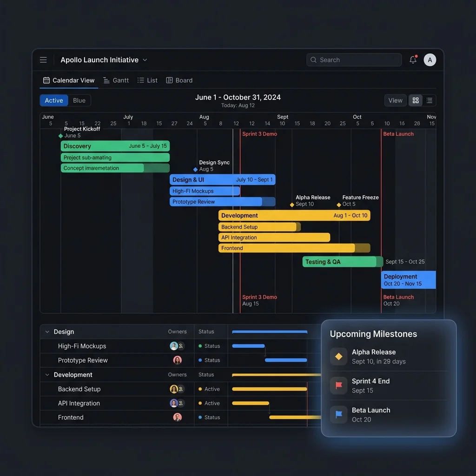Image resolution: width=476 pixels, height=476 pixels.
Task: Click the View button
Action: point(395,100)
